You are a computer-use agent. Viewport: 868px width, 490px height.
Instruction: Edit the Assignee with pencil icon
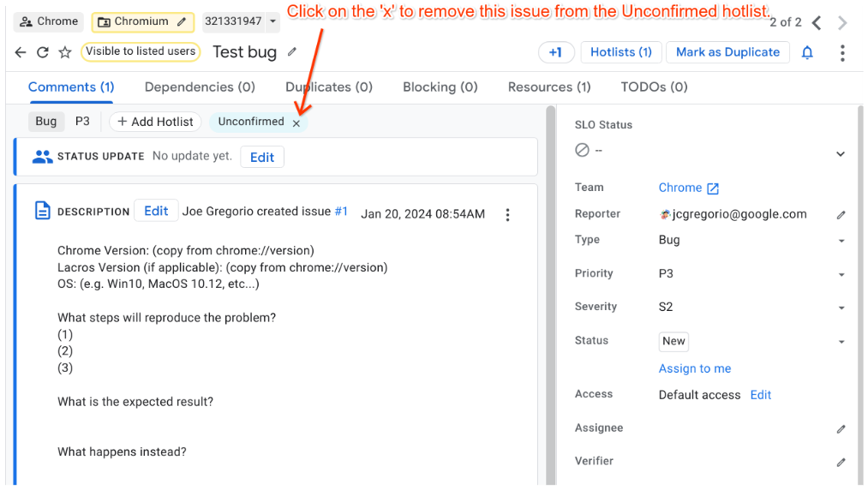[841, 428]
